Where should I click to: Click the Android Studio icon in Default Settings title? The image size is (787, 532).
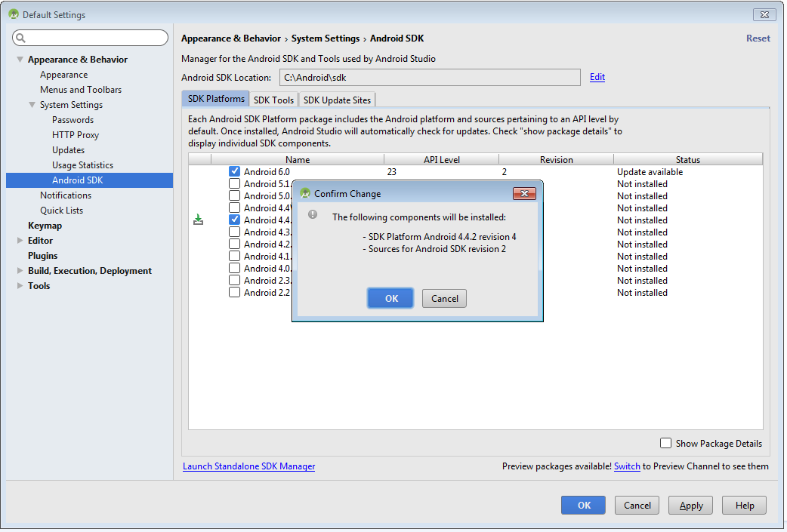pyautogui.click(x=14, y=14)
